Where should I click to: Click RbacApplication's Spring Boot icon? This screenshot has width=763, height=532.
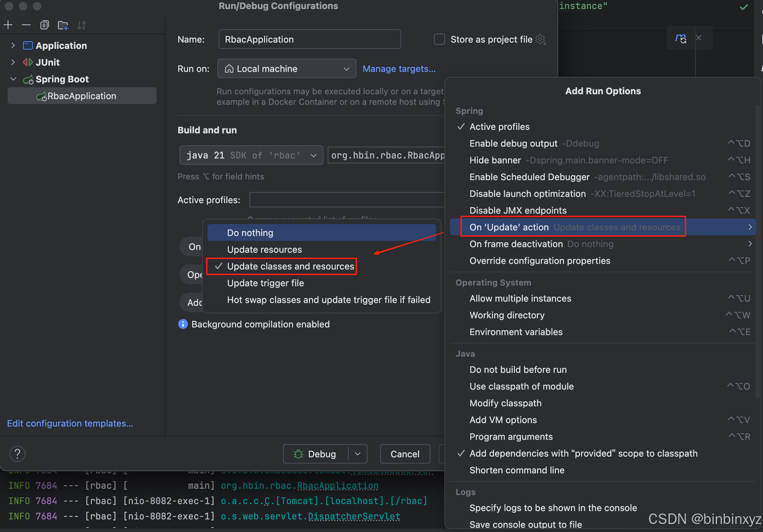tap(41, 96)
